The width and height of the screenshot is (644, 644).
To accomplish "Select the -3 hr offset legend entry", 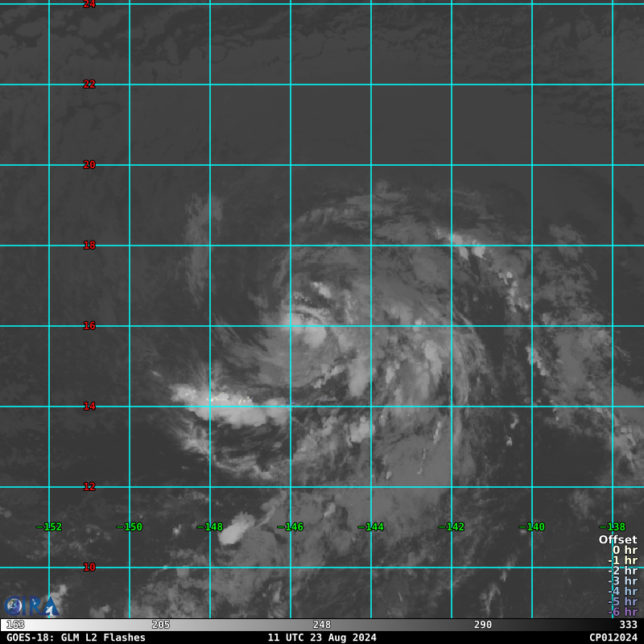I will point(622,581).
